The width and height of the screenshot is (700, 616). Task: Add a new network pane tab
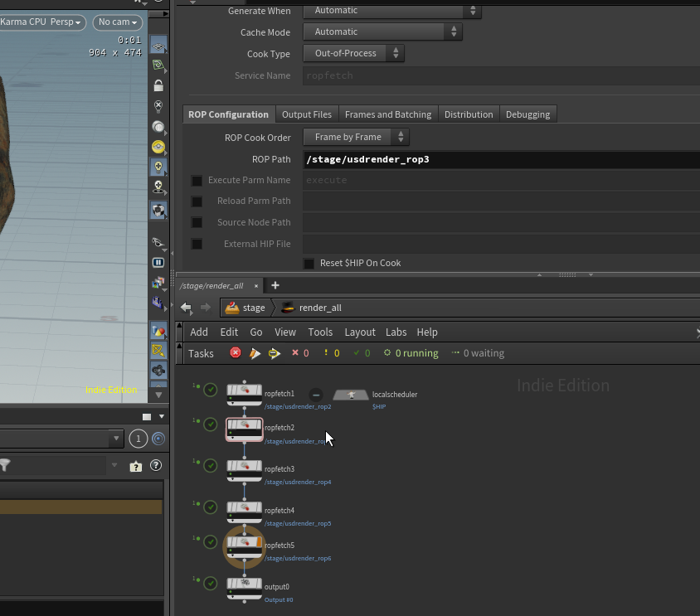(x=275, y=285)
